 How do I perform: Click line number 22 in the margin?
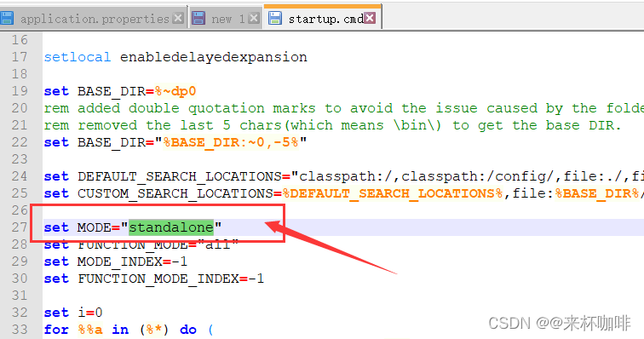pos(20,142)
